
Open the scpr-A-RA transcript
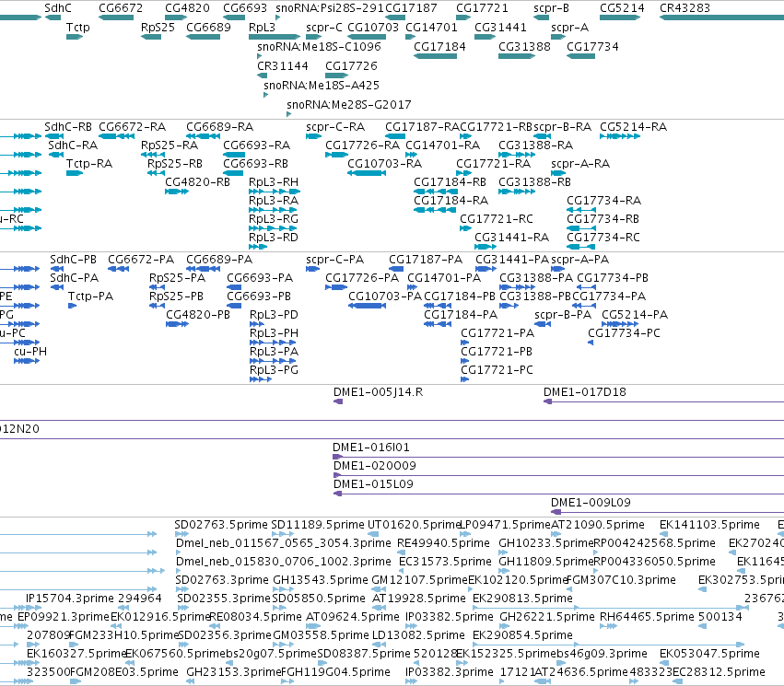coord(558,173)
